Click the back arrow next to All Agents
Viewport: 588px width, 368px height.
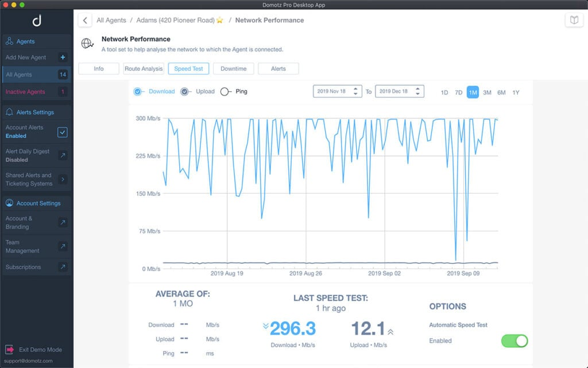pyautogui.click(x=84, y=20)
